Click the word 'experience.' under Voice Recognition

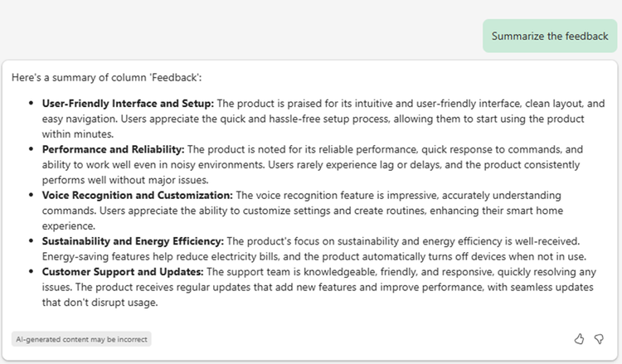tap(69, 226)
